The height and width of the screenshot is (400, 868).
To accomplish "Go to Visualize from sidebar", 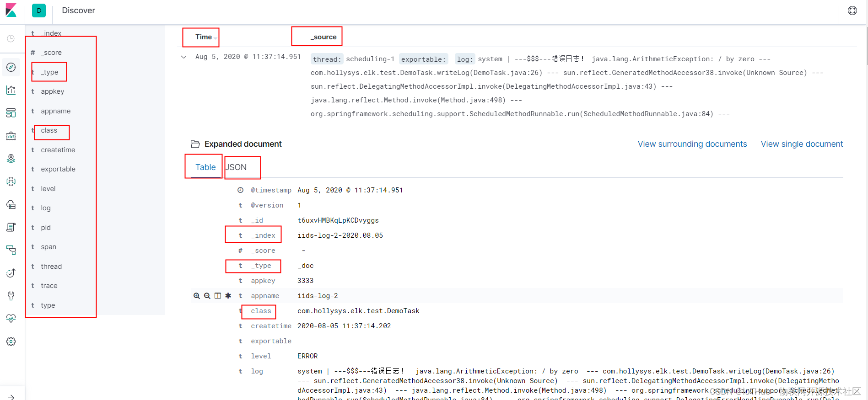I will 11,90.
